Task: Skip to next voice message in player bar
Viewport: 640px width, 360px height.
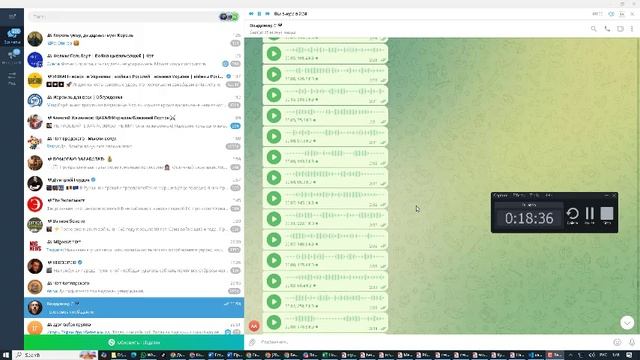Action: (267, 14)
